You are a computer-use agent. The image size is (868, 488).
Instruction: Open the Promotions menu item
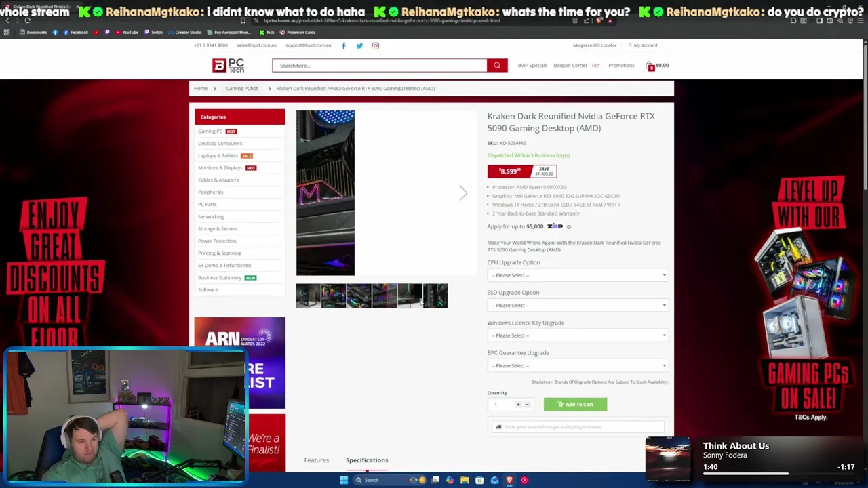[x=621, y=66]
